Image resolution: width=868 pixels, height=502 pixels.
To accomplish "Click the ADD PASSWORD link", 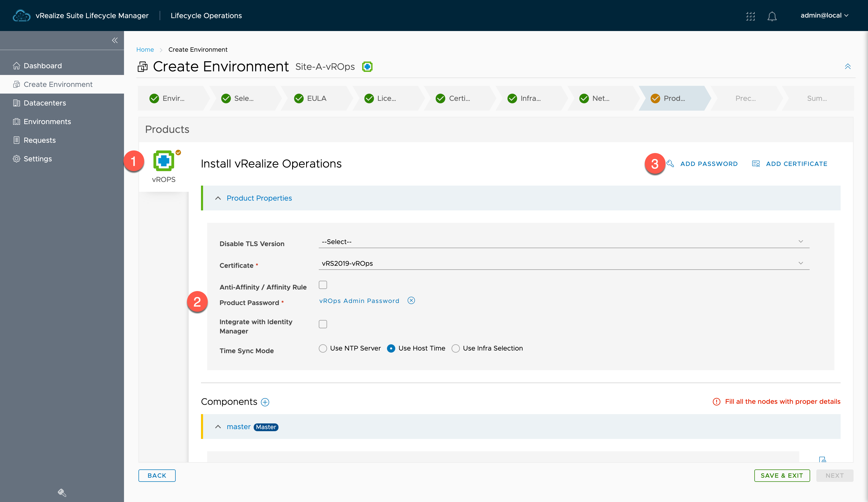I will pos(709,164).
